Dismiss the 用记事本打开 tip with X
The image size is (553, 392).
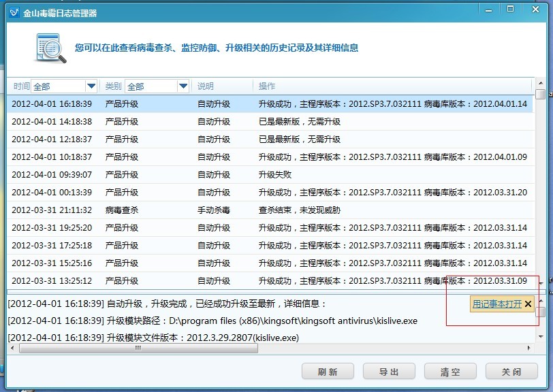tap(528, 304)
